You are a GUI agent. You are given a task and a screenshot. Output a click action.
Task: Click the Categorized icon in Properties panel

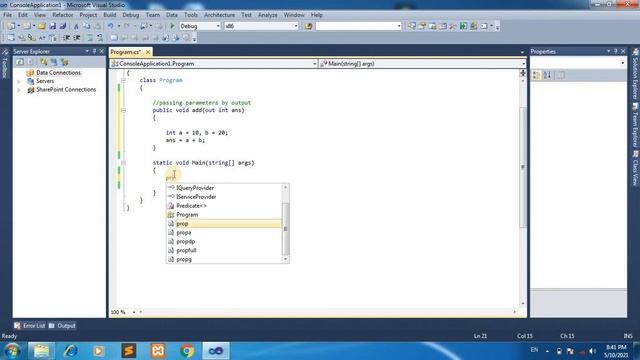click(x=536, y=75)
